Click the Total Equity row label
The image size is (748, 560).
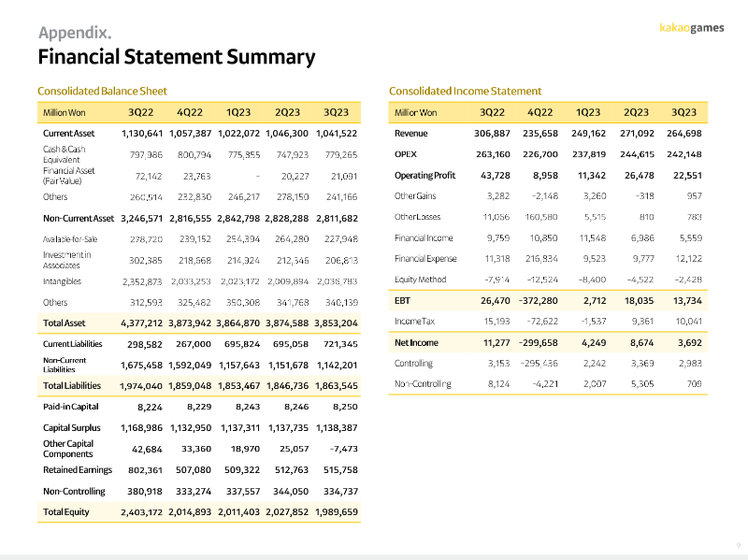click(65, 511)
